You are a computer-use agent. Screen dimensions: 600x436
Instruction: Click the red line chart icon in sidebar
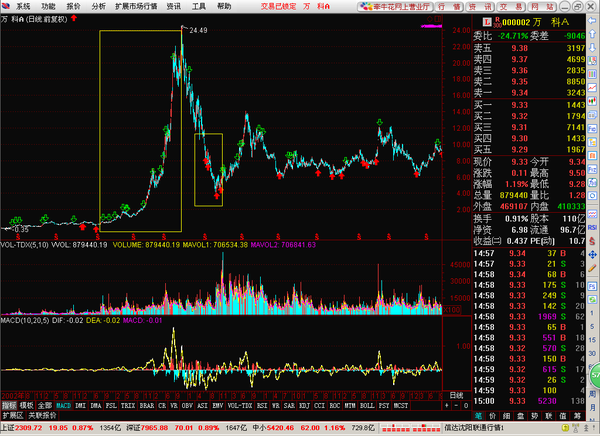point(592,88)
